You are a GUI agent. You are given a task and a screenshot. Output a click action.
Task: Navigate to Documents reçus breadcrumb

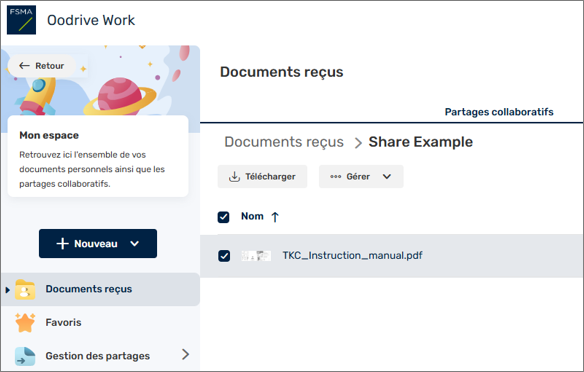tap(284, 142)
